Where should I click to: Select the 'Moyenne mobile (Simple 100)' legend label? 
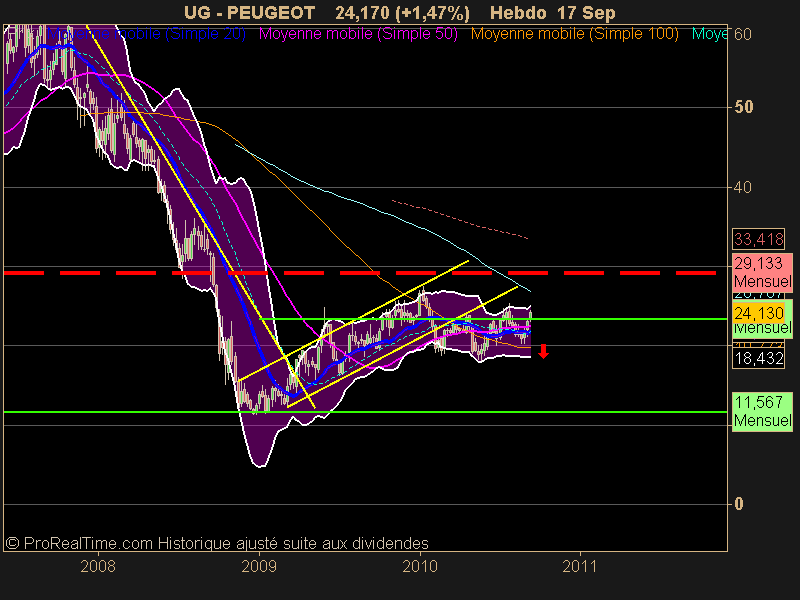coord(574,34)
